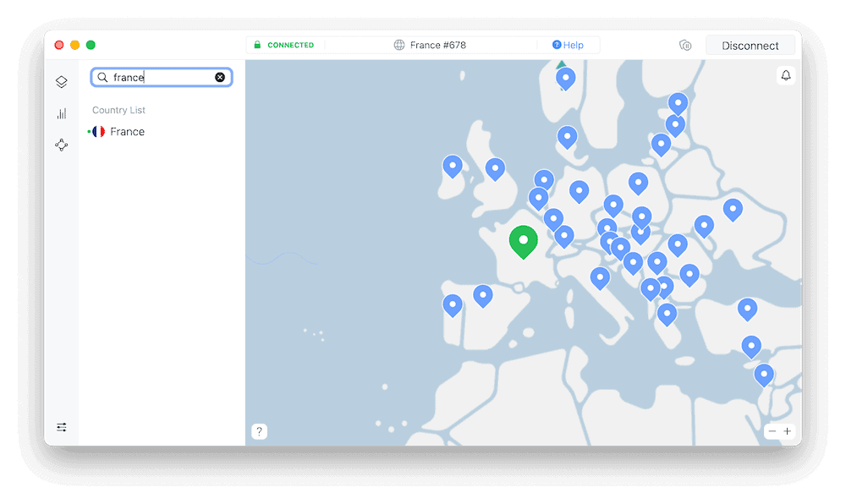
Task: Zoom in the map with the plus button
Action: (x=787, y=431)
